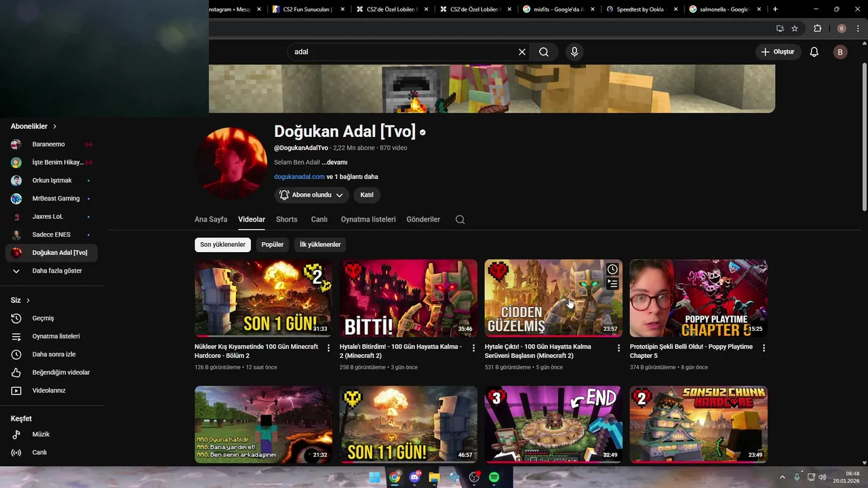This screenshot has width=868, height=488.
Task: Add Hytale Çıktı video to queue
Action: click(612, 283)
